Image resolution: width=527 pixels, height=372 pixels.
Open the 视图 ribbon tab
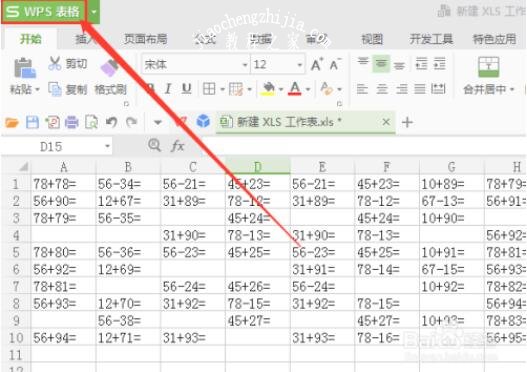[x=372, y=39]
